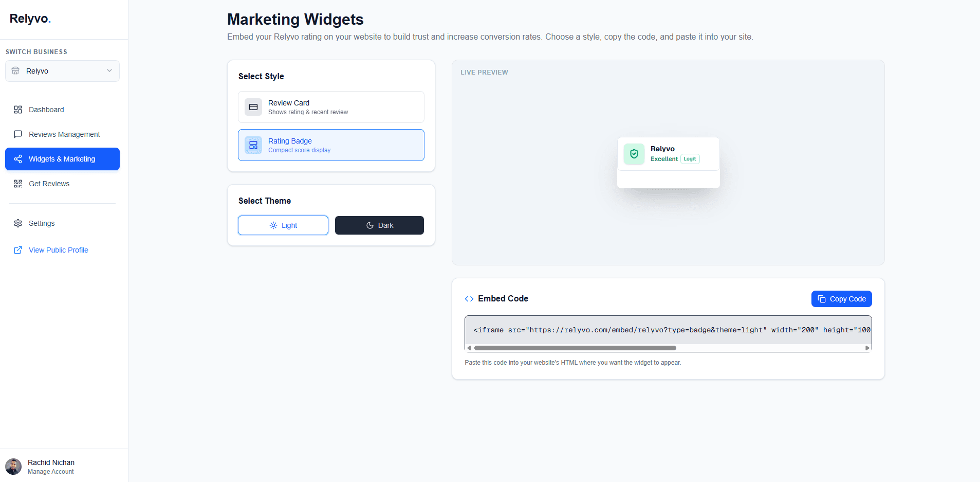Open View Public Profile link
Image resolution: width=980 pixels, height=482 pixels.
(58, 250)
